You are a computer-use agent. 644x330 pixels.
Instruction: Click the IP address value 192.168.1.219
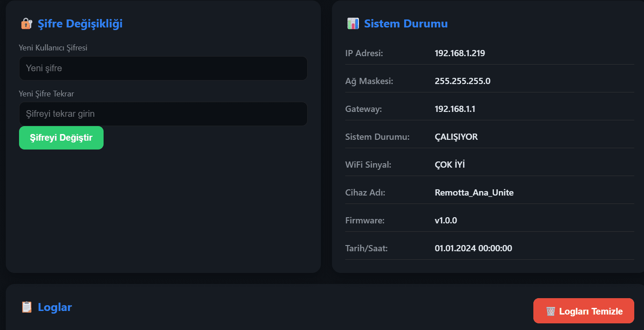pyautogui.click(x=460, y=54)
